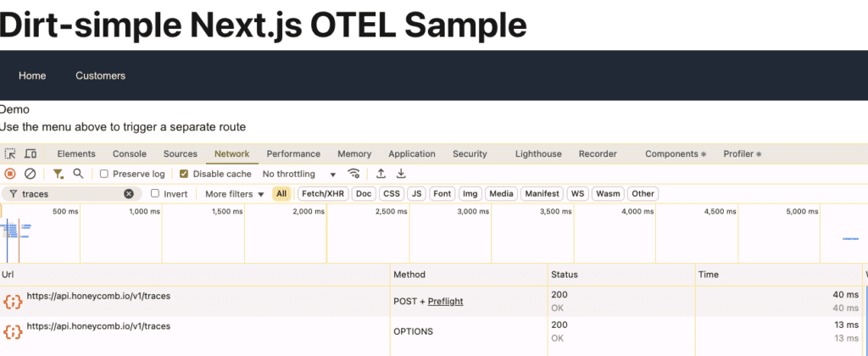Open network conditions Wi-Fi settings icon
Screen dimensions: 868x356
point(353,174)
